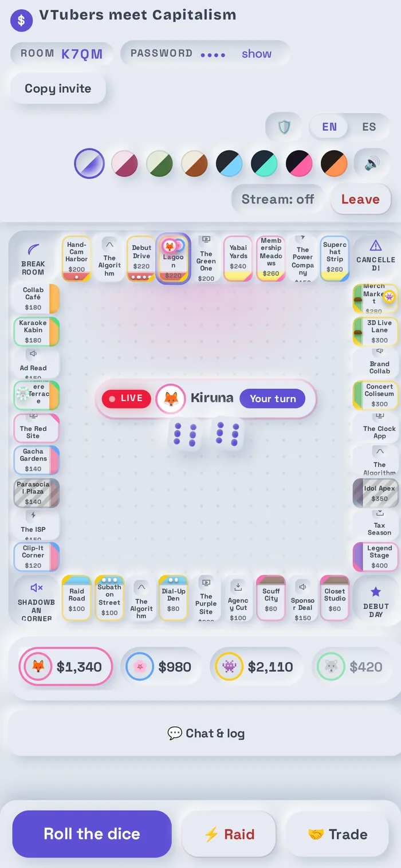401x868 pixels.
Task: Click the Shadowban Corner tile
Action: [x=36, y=599]
